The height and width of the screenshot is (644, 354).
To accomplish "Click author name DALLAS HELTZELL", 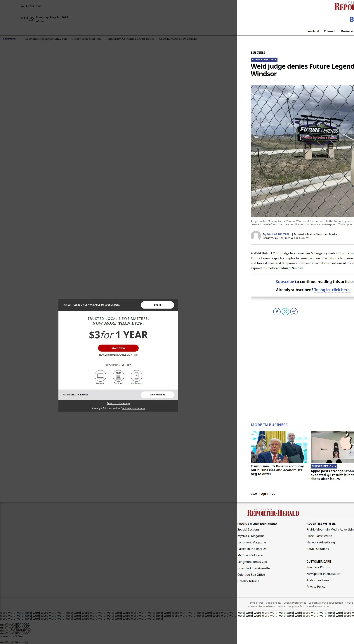I will (x=279, y=234).
